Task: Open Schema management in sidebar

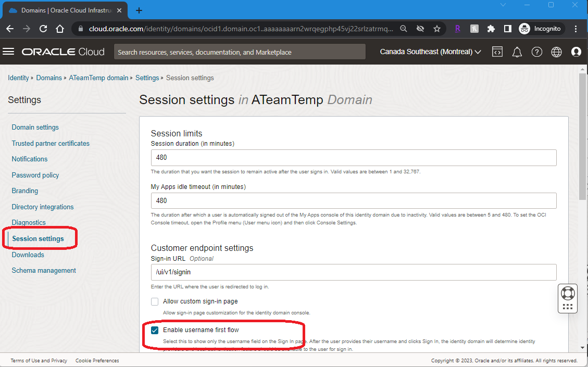Action: point(44,271)
